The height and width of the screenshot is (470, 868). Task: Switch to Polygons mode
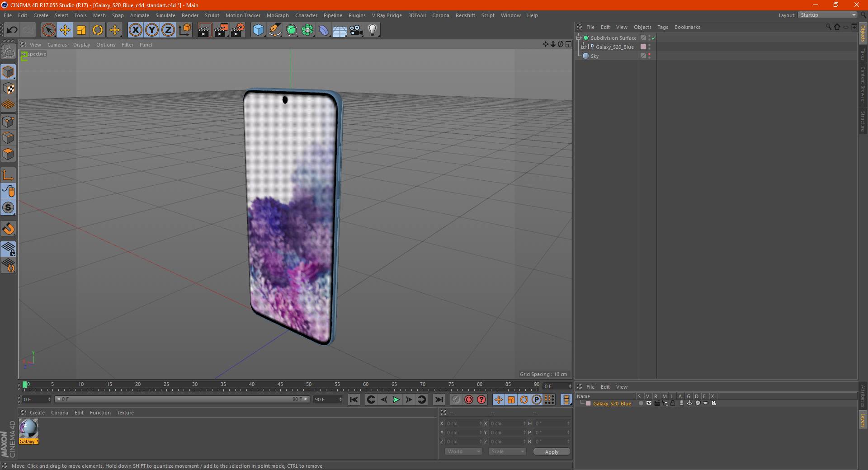[8, 154]
